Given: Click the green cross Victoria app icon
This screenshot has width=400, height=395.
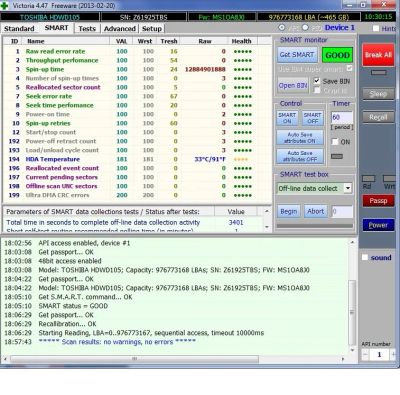Looking at the screenshot, I should pyautogui.click(x=4, y=5).
